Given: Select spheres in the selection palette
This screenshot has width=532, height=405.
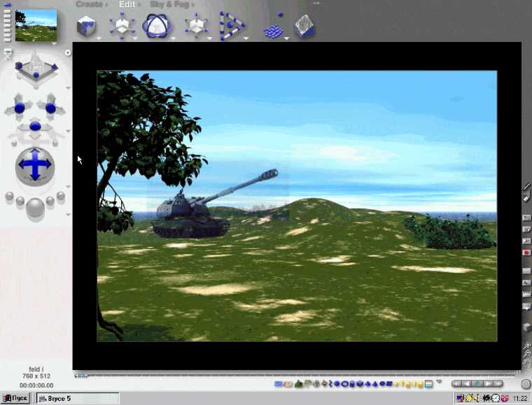Looking at the screenshot, I should click(x=337, y=384).
